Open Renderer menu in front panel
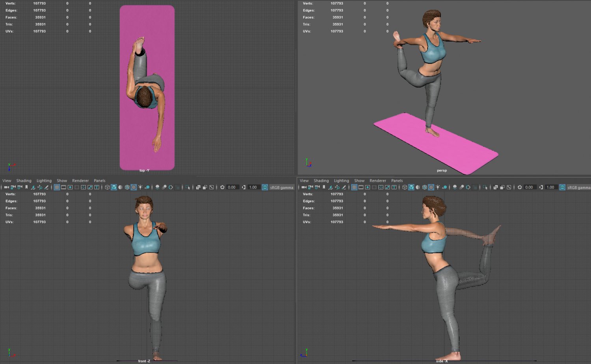This screenshot has width=591, height=364. coord(80,181)
